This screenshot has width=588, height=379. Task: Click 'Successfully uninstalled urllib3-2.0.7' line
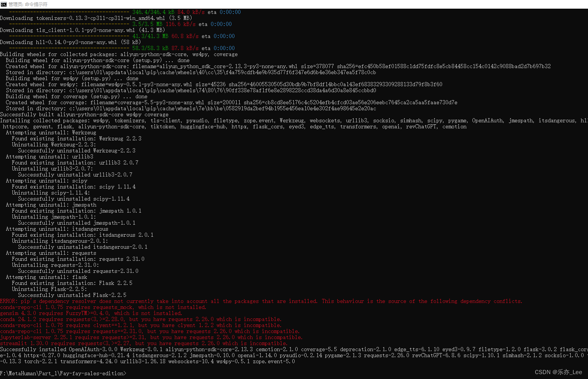click(x=75, y=175)
